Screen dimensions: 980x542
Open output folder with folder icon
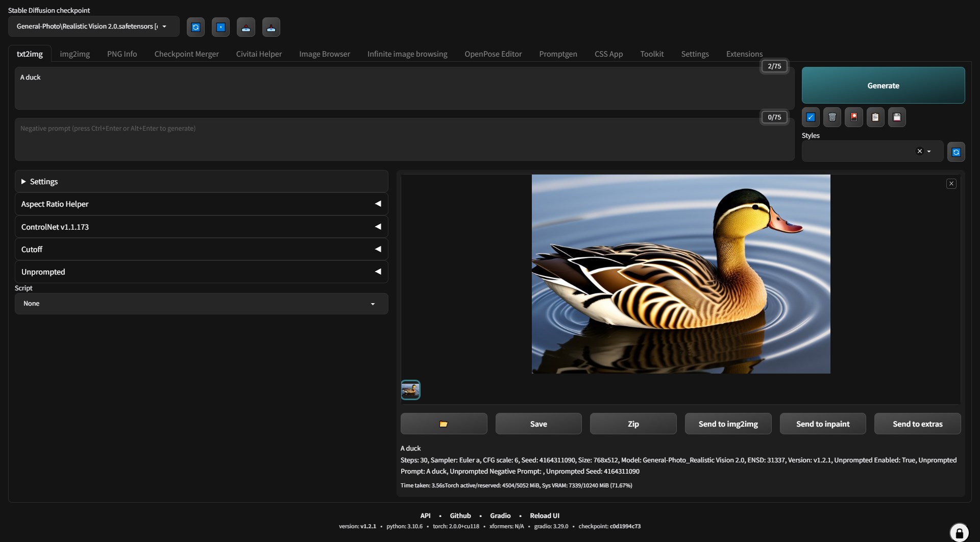pos(444,424)
